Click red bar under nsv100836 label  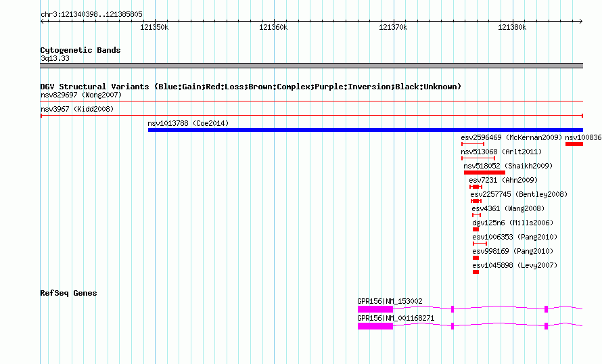click(574, 144)
